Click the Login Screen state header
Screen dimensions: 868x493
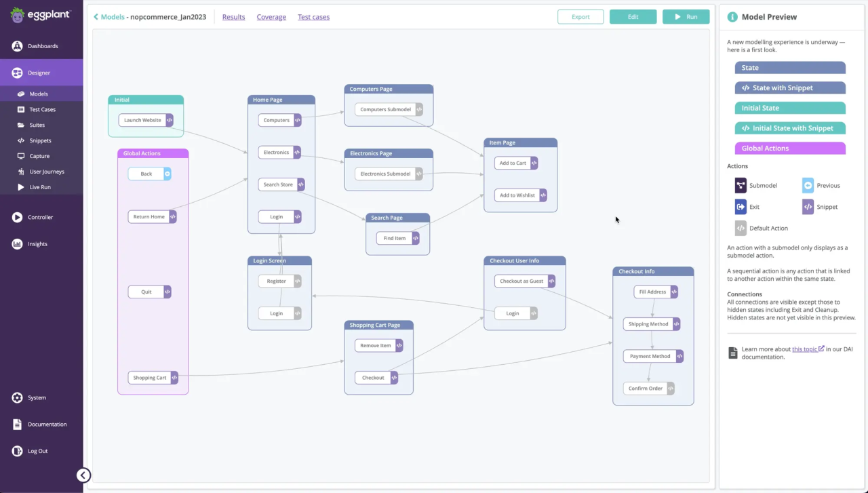pyautogui.click(x=279, y=260)
